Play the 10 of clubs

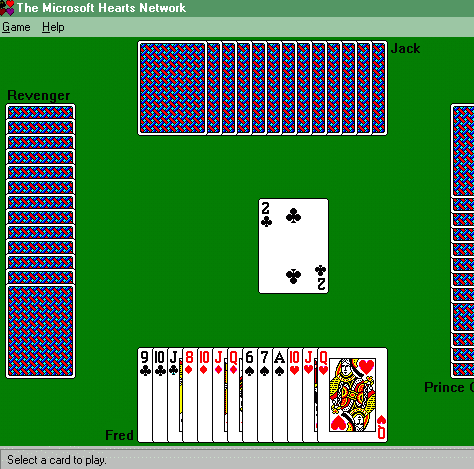point(160,395)
